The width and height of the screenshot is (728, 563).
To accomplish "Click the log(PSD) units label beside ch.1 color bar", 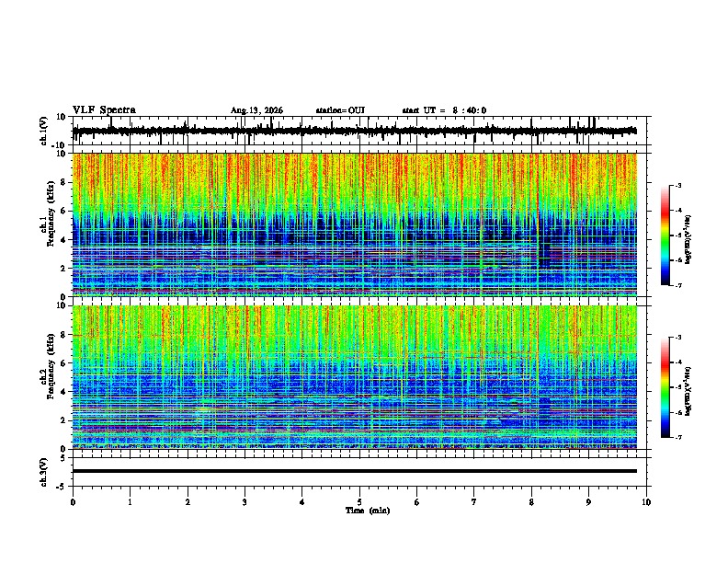I will [x=688, y=240].
